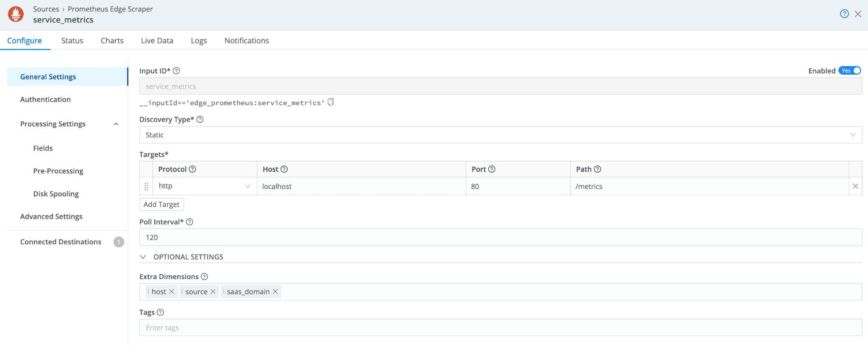Viewport: 868px width, 347px height.
Task: Switch to the Live Data tab
Action: coord(157,41)
